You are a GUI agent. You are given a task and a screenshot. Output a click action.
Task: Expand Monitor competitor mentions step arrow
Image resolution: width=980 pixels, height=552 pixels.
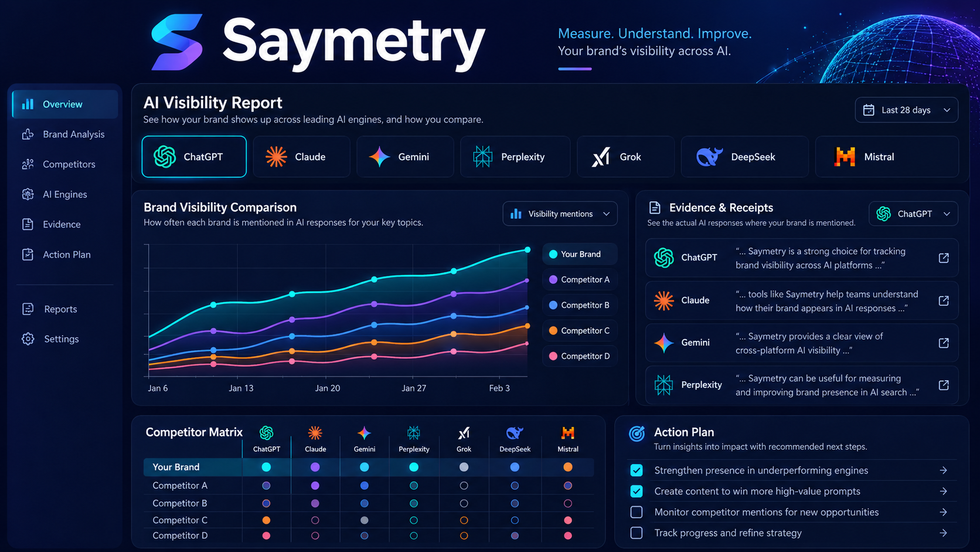pos(943,512)
